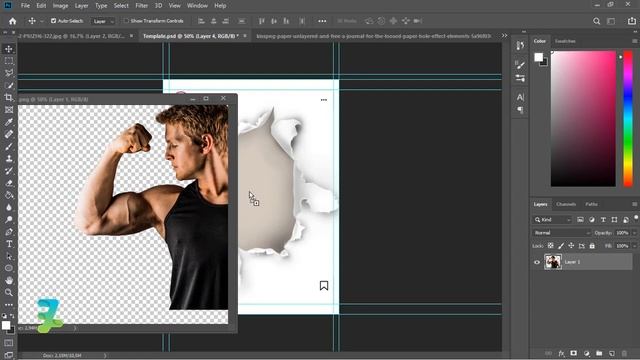Open Move tool preset picker arrow
Screen dimensions: 640x360
click(x=42, y=21)
